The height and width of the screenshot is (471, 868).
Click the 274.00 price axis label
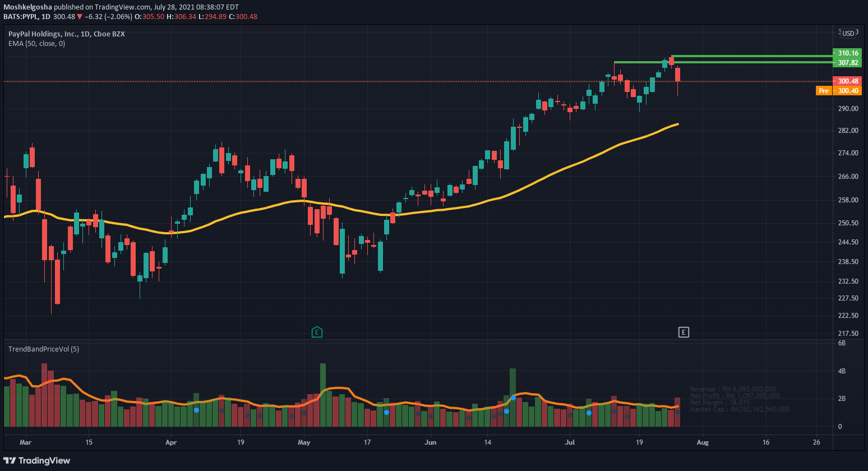pos(848,153)
